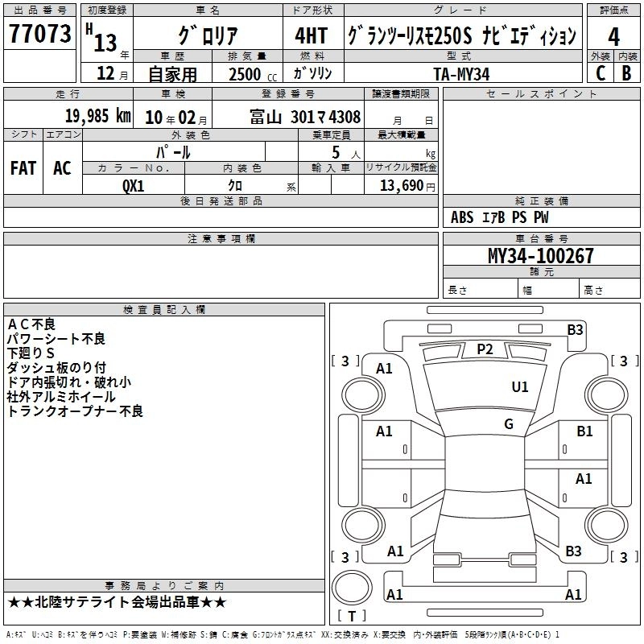644x644 pixels.
Task: Click the air conditioner value AC
Action: point(62,168)
